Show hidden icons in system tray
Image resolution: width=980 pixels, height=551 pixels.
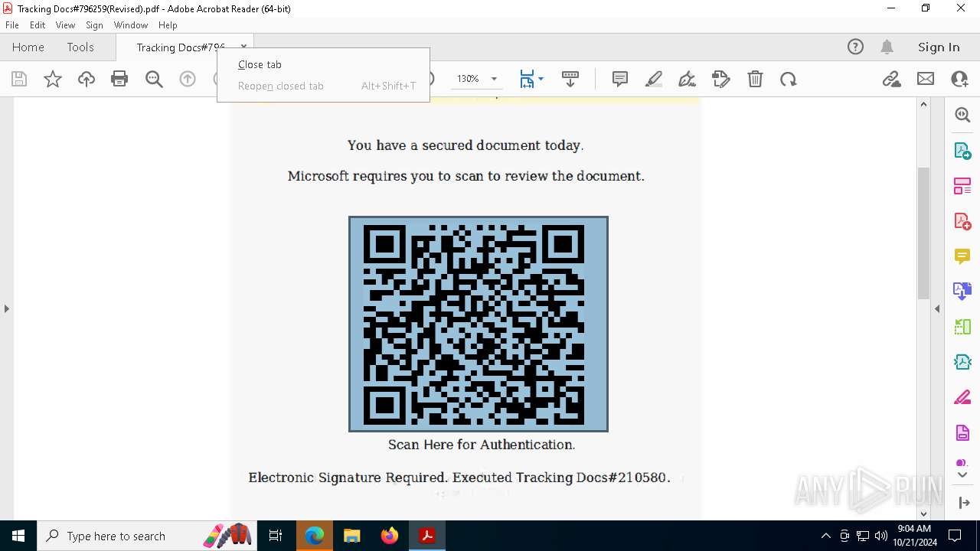(825, 536)
